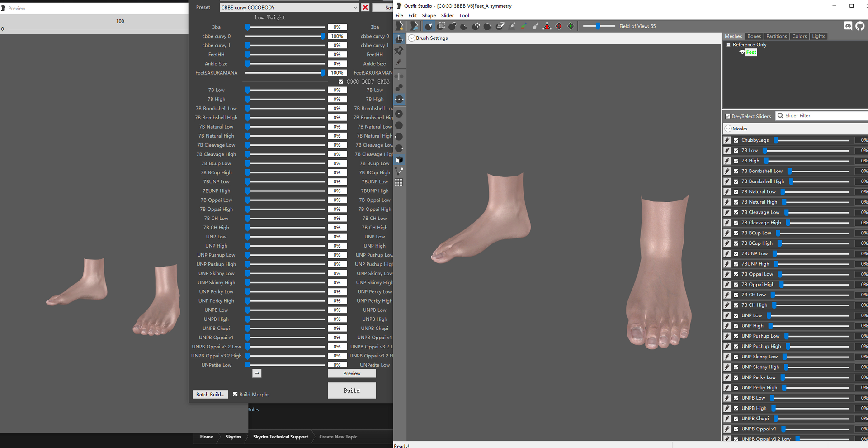Toggle the Build Morphs checkbox
Screen dimensions: 868x448
click(x=235, y=395)
